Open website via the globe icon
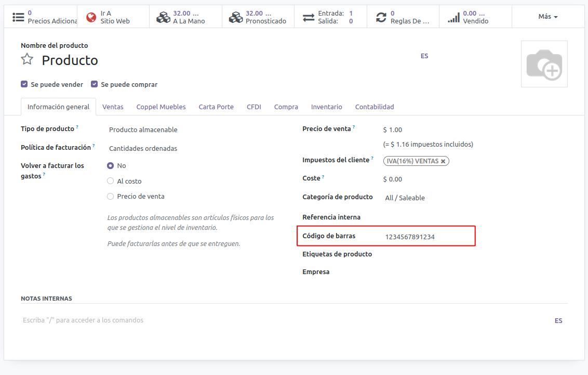Viewport: 588px width, 375px height. pyautogui.click(x=91, y=17)
